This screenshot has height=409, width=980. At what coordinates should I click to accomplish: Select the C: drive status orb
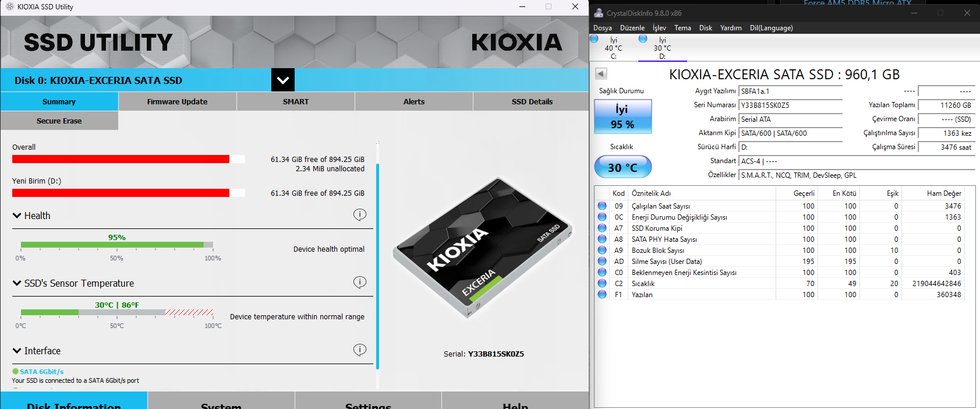(594, 39)
